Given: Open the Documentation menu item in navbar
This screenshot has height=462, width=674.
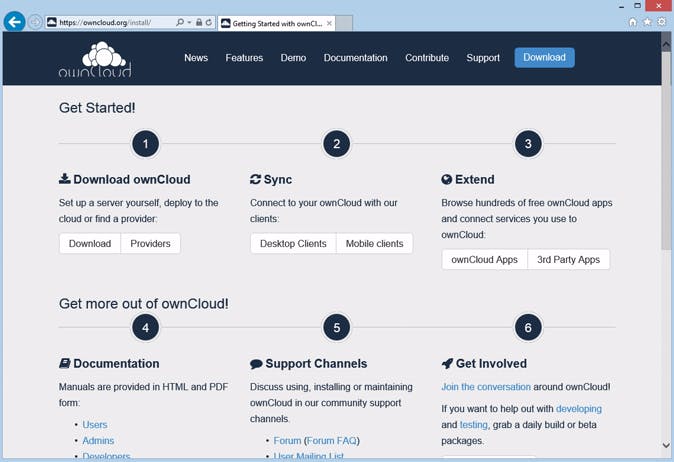Looking at the screenshot, I should click(x=355, y=58).
